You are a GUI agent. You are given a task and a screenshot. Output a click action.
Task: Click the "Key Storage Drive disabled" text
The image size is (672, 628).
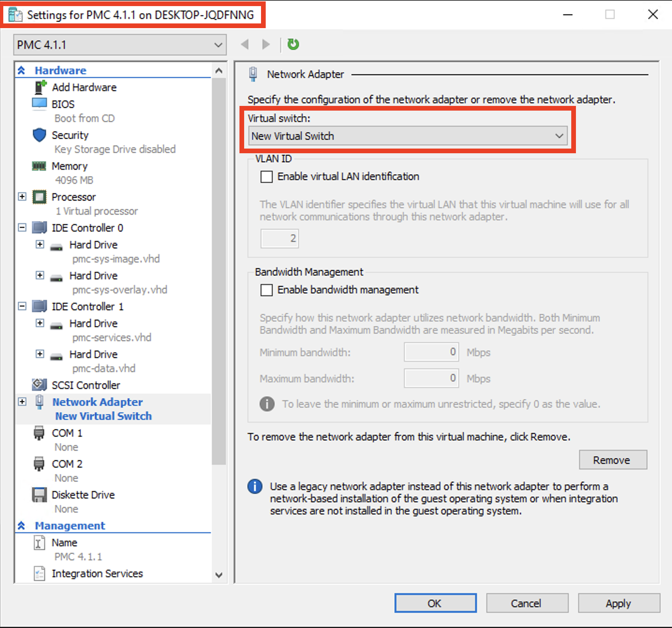tap(115, 149)
